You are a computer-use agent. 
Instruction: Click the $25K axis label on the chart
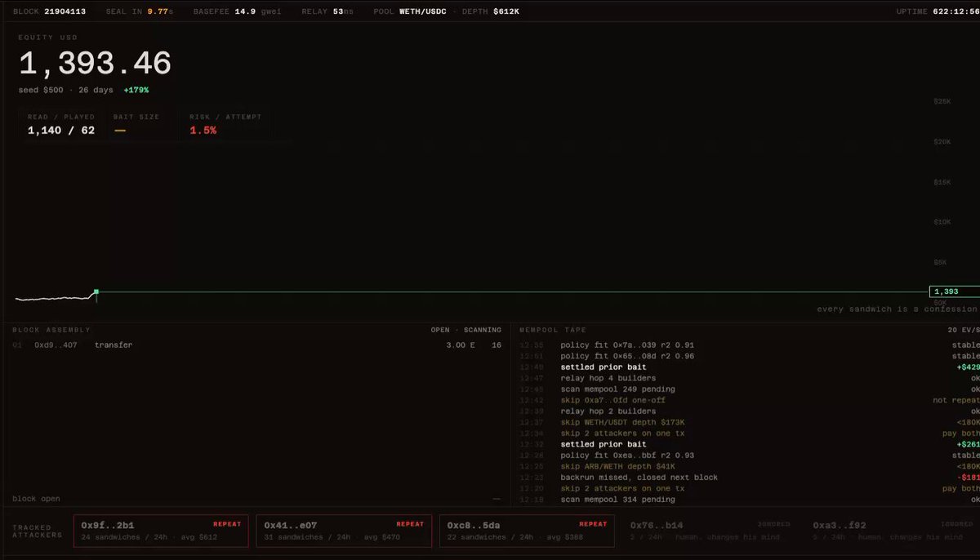tap(942, 101)
